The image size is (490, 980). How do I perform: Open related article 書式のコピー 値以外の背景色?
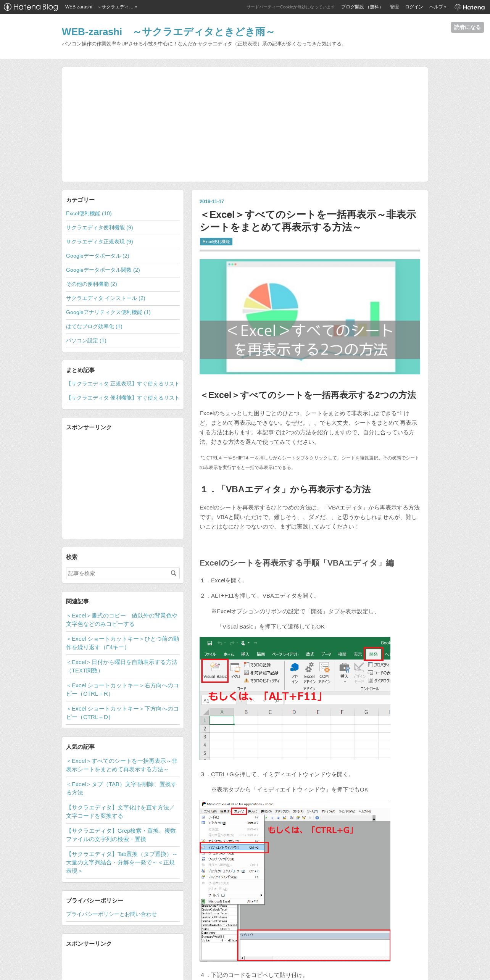pos(122,620)
